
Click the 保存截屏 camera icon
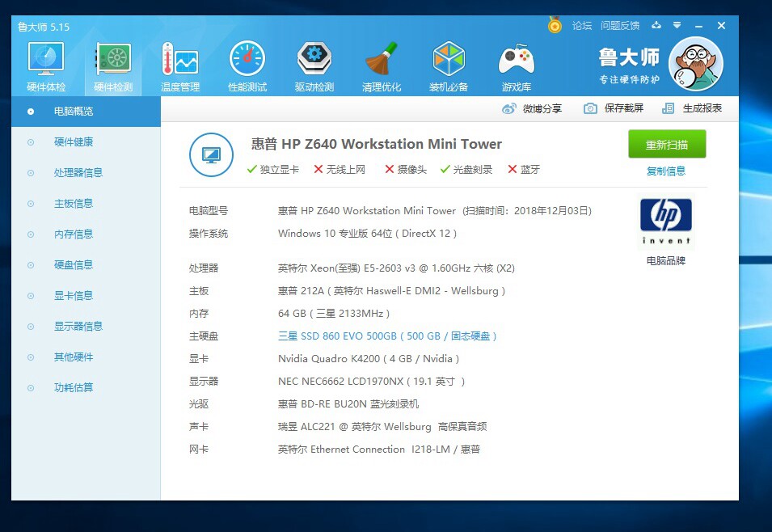[x=590, y=108]
